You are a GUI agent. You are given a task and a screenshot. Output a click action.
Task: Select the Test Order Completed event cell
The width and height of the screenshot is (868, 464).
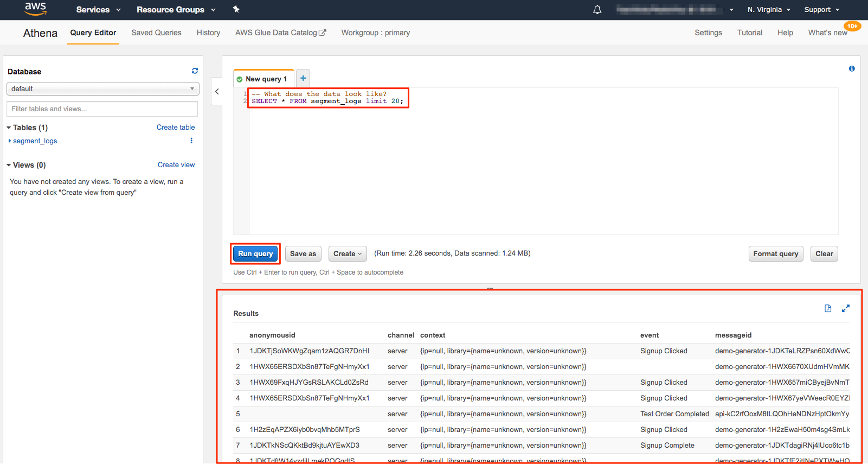[674, 414]
